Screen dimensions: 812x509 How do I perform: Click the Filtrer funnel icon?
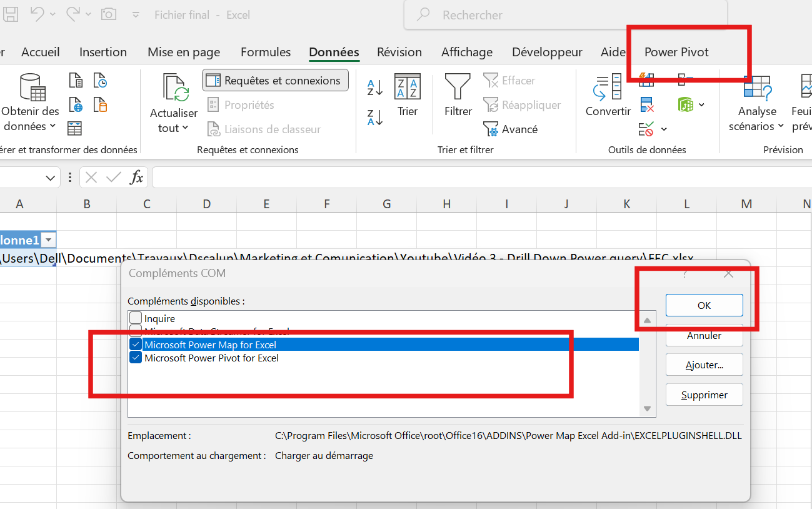click(x=458, y=87)
